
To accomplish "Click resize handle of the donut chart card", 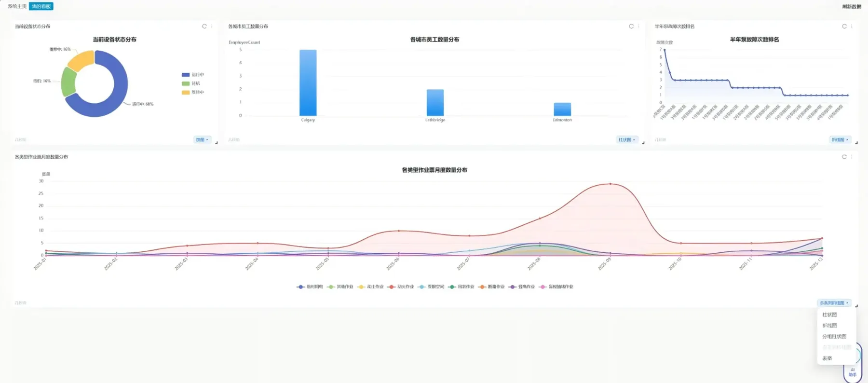I will 216,142.
